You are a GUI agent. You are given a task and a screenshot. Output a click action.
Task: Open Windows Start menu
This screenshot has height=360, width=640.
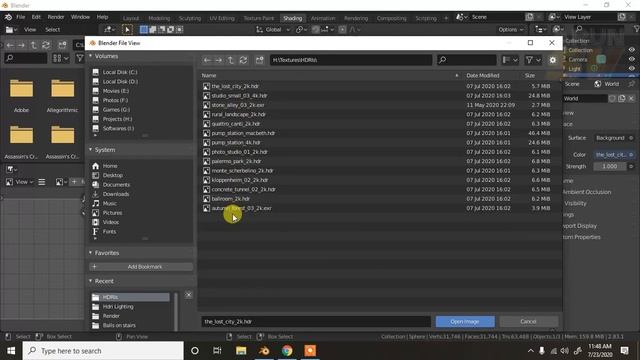point(11,351)
